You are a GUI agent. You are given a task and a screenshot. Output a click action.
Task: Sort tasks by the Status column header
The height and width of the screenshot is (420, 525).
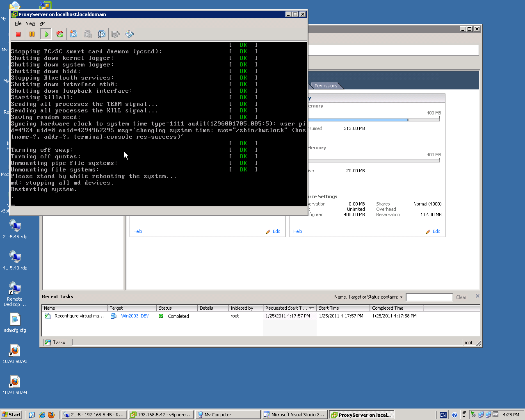pos(177,308)
